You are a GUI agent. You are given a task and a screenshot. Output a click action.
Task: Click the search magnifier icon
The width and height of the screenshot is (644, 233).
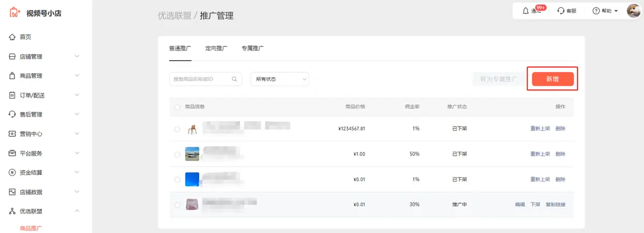pos(235,79)
